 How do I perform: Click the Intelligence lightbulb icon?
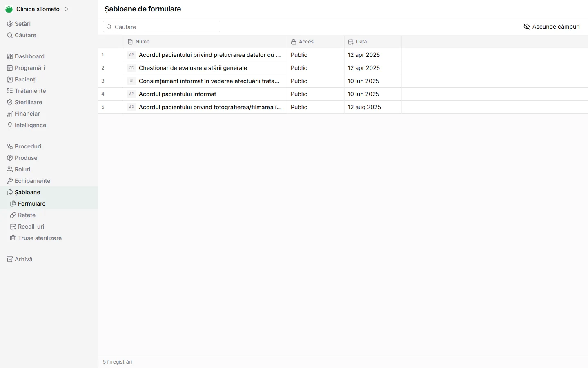click(10, 125)
